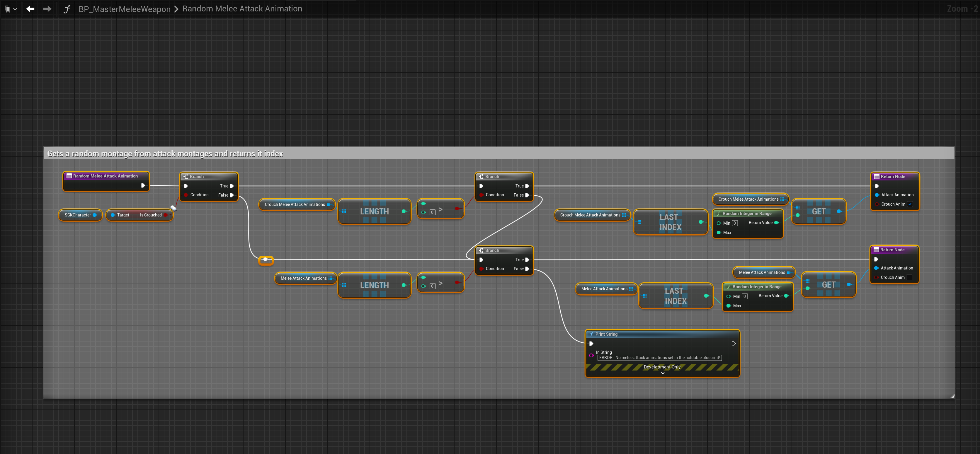Click the back navigation arrow
Image resolution: width=980 pixels, height=454 pixels.
click(30, 9)
